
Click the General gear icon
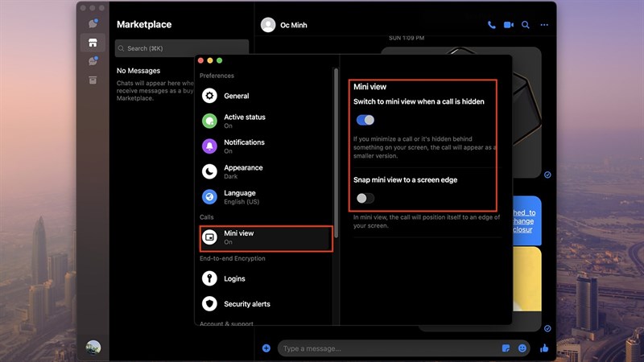tap(209, 96)
